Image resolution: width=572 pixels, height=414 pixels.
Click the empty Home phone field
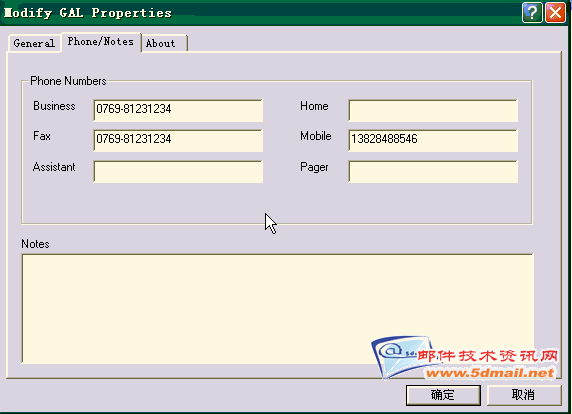pos(433,110)
